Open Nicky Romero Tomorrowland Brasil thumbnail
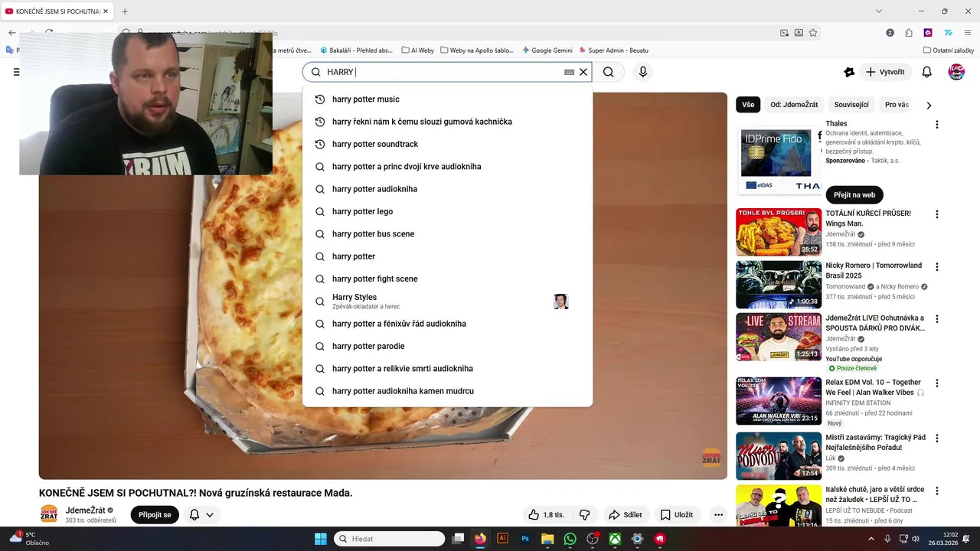This screenshot has height=551, width=980. (779, 284)
